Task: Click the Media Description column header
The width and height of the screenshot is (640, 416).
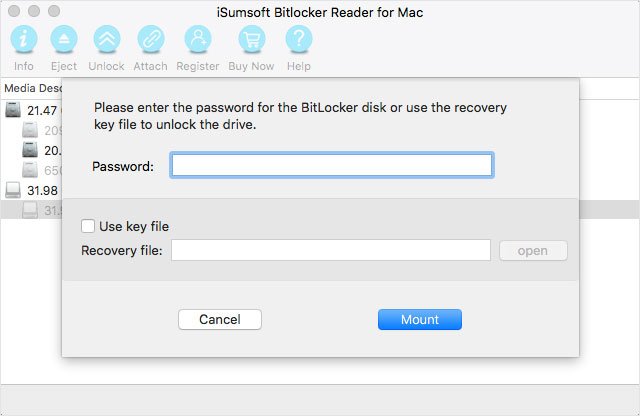Action: pos(30,88)
